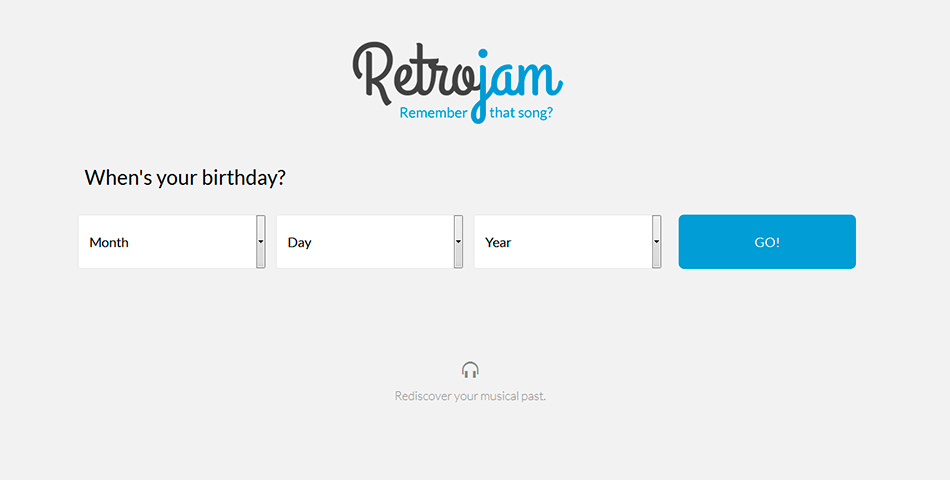
Task: Open the Month dropdown
Action: [x=172, y=242]
